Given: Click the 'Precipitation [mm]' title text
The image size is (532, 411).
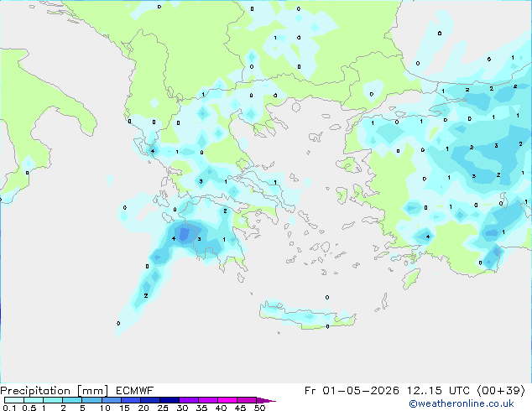Looking at the screenshot, I should point(55,391).
